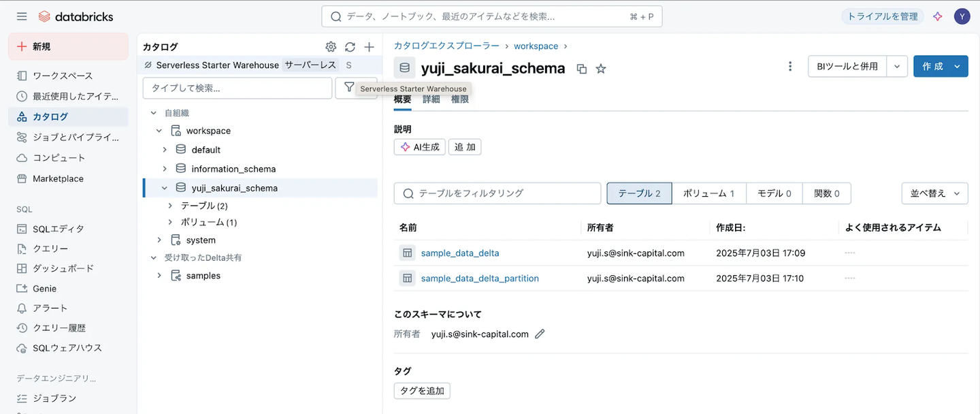Copy the schema name icon
Viewport: 980px width, 414px height.
tap(582, 68)
